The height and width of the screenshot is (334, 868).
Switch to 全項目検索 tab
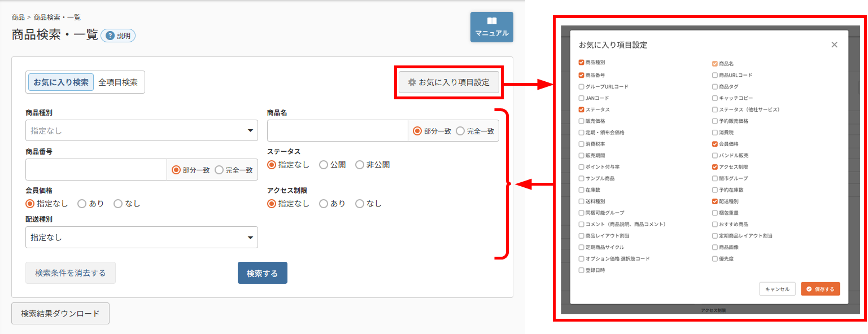(x=118, y=82)
